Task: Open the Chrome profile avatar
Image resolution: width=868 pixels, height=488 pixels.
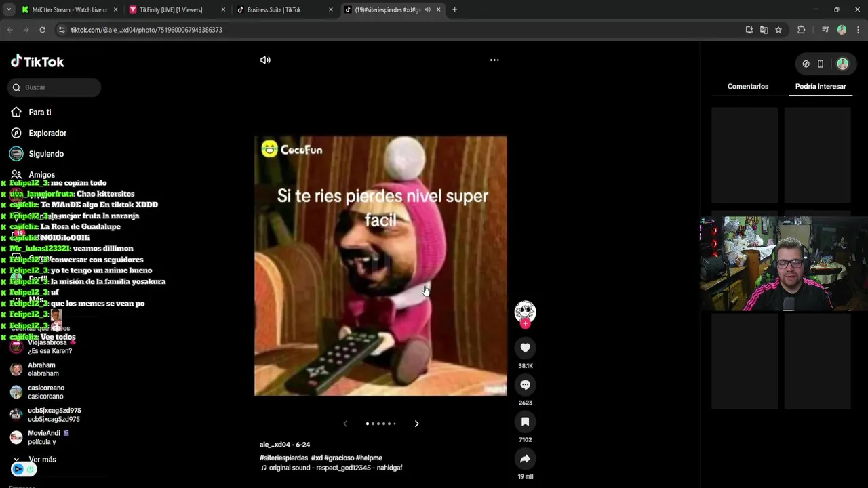Action: click(x=842, y=30)
